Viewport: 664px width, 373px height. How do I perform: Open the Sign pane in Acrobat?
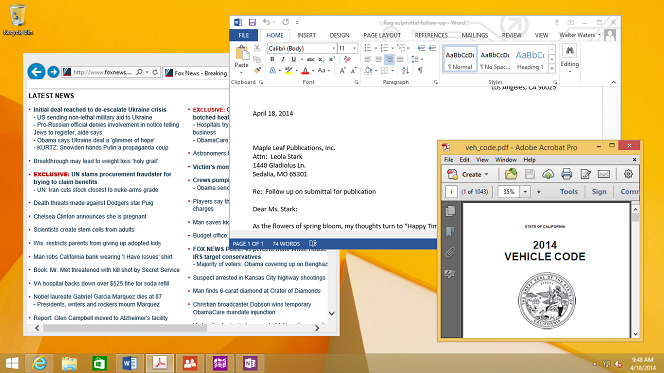click(x=599, y=192)
